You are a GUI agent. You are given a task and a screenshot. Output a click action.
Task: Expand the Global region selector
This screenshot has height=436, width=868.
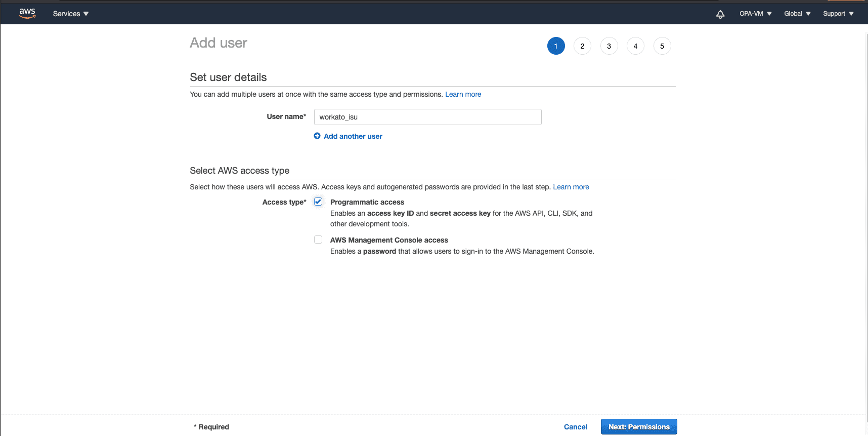[797, 14]
